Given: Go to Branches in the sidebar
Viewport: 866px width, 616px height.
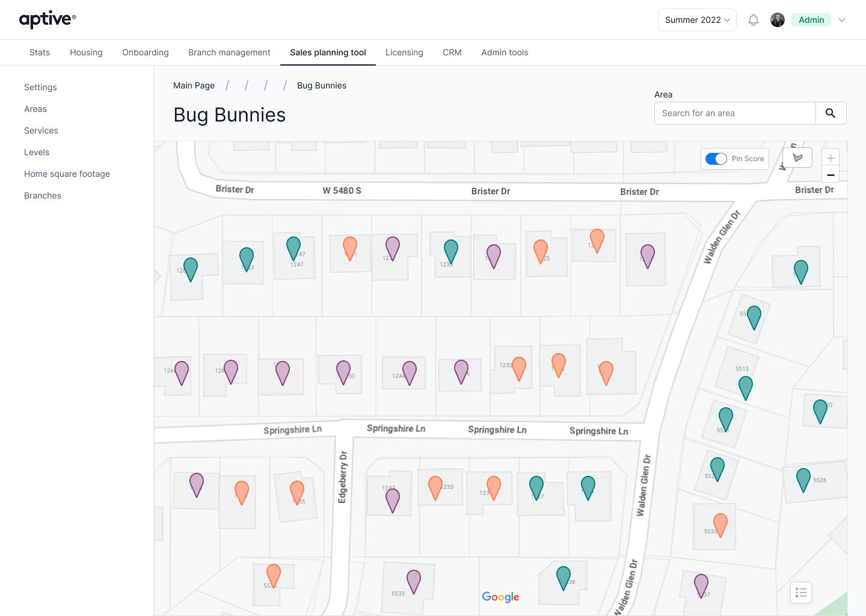Looking at the screenshot, I should [43, 196].
